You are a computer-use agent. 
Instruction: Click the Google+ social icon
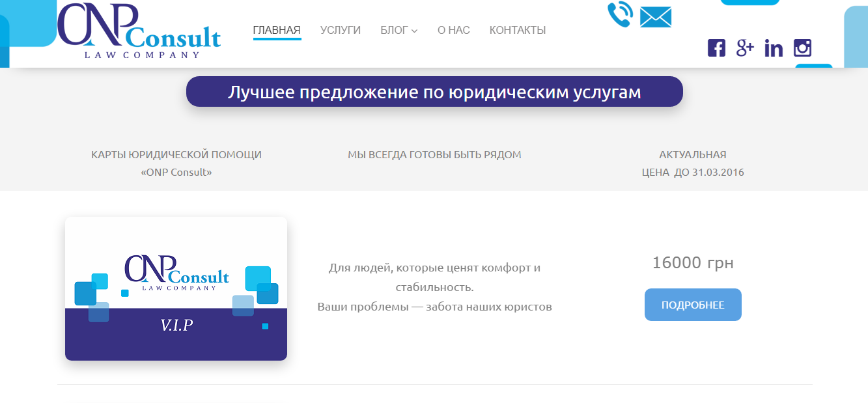coord(745,48)
